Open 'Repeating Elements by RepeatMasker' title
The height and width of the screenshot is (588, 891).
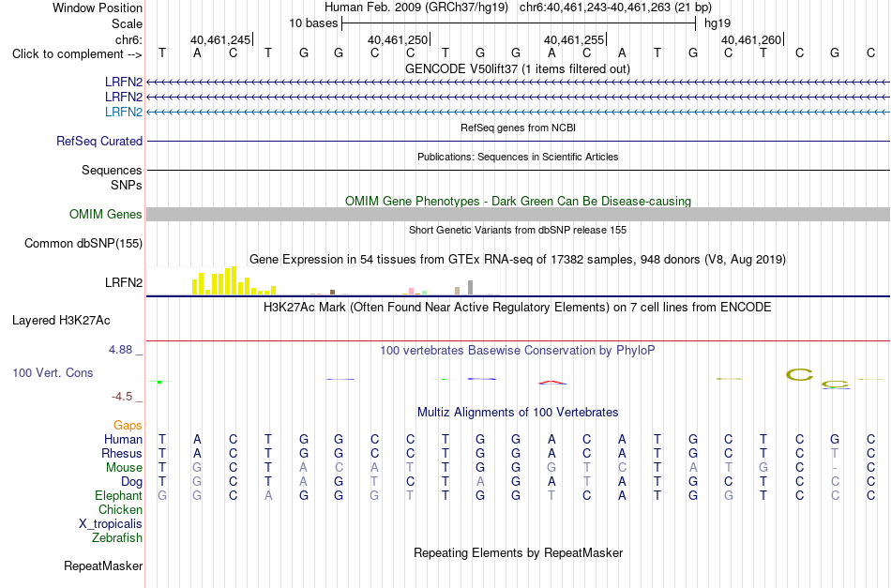click(519, 552)
